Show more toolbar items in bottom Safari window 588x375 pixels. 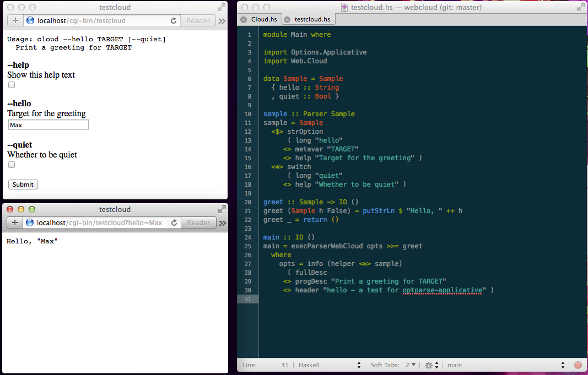223,223
